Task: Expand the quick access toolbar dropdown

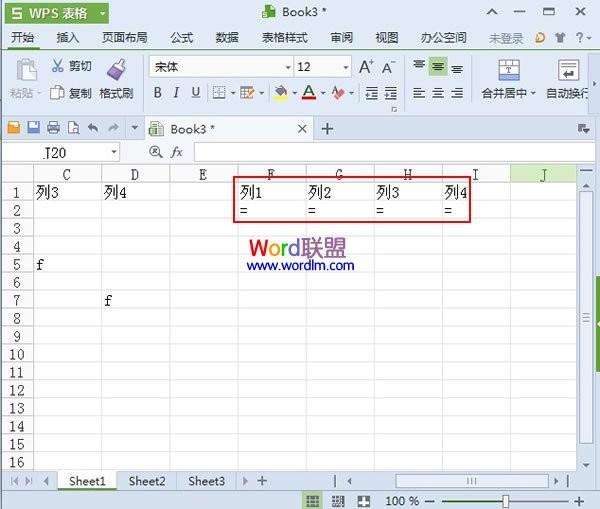Action: point(135,127)
